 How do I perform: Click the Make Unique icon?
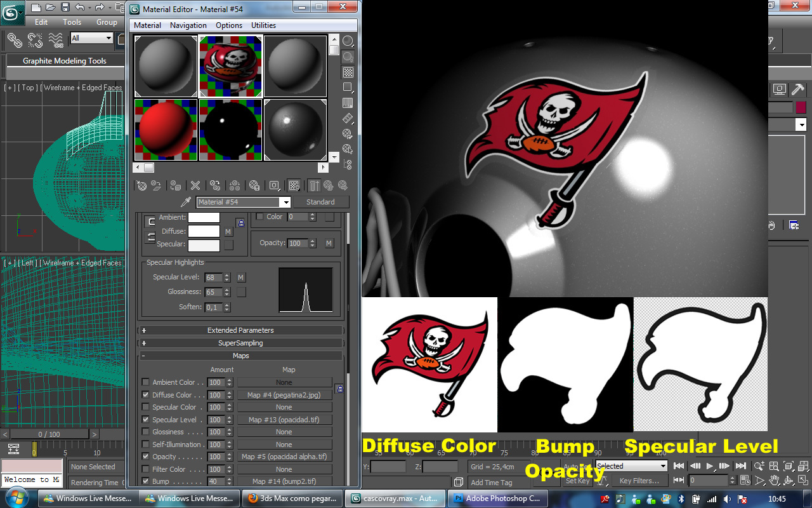pyautogui.click(x=235, y=185)
